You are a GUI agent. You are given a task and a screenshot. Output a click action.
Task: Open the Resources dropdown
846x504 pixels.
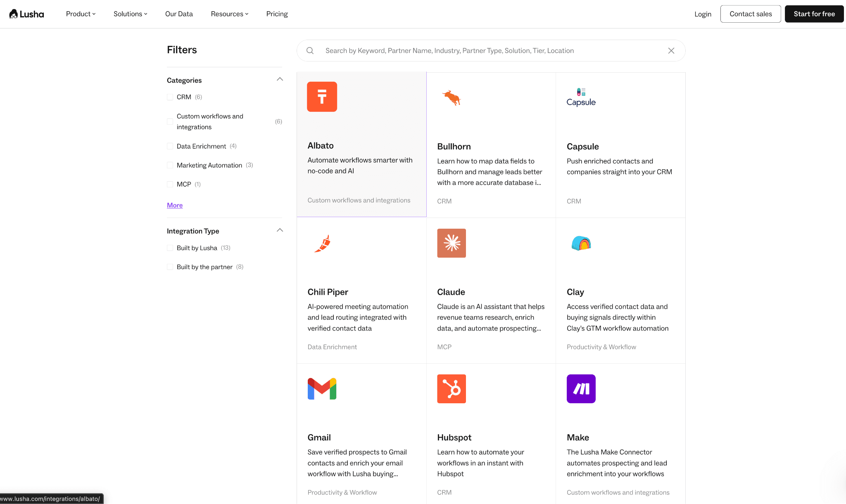[x=230, y=14]
